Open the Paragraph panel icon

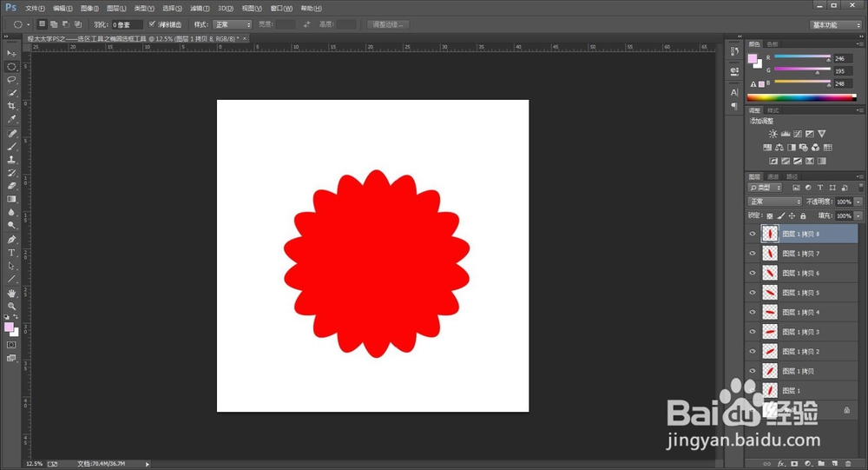734,106
